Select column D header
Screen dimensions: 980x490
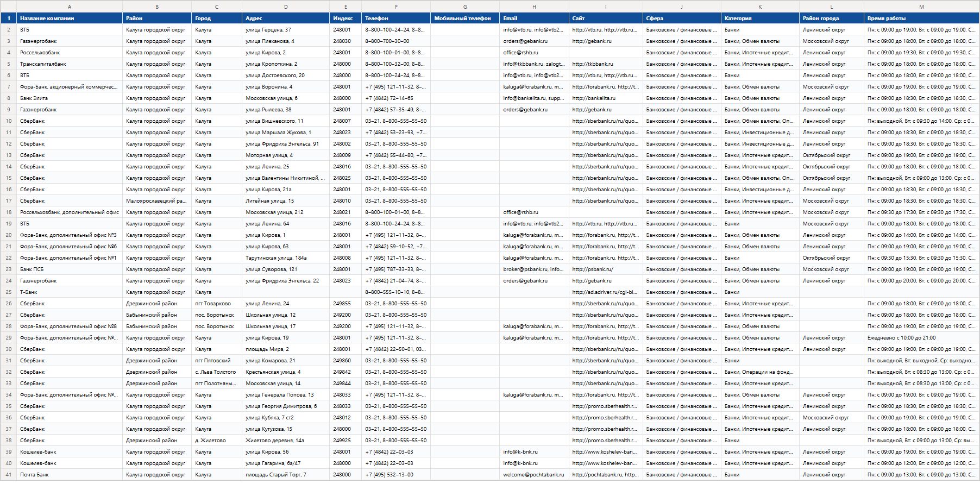pos(286,7)
